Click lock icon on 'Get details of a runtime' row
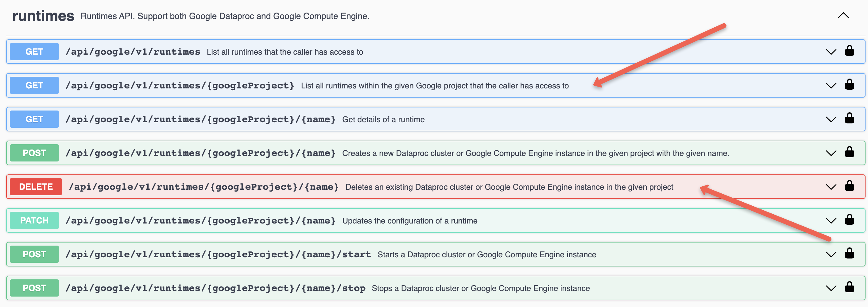Viewport: 868px width, 307px height. (x=850, y=118)
